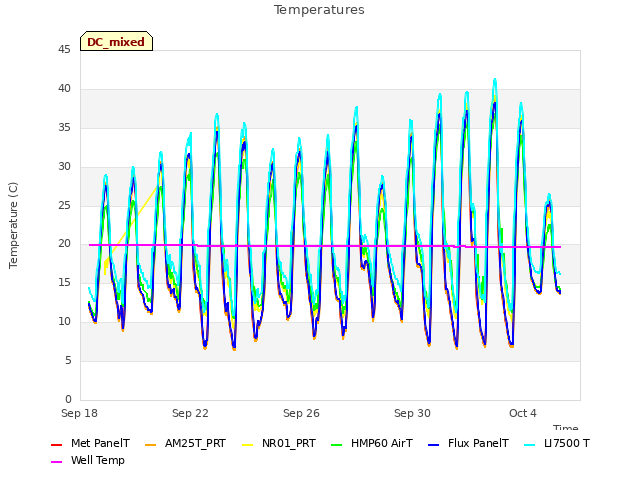
Task: Toggle LI7500 T series in legend
Action: point(557,444)
